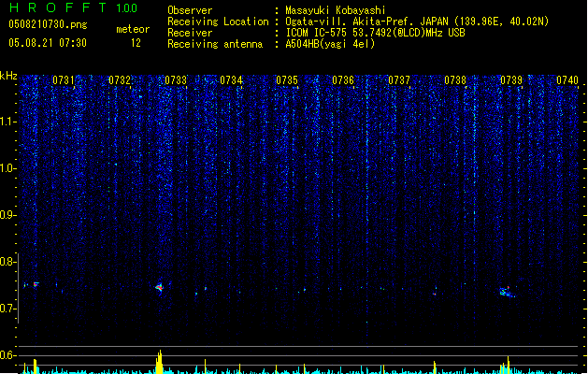Click the Observer label

point(190,10)
